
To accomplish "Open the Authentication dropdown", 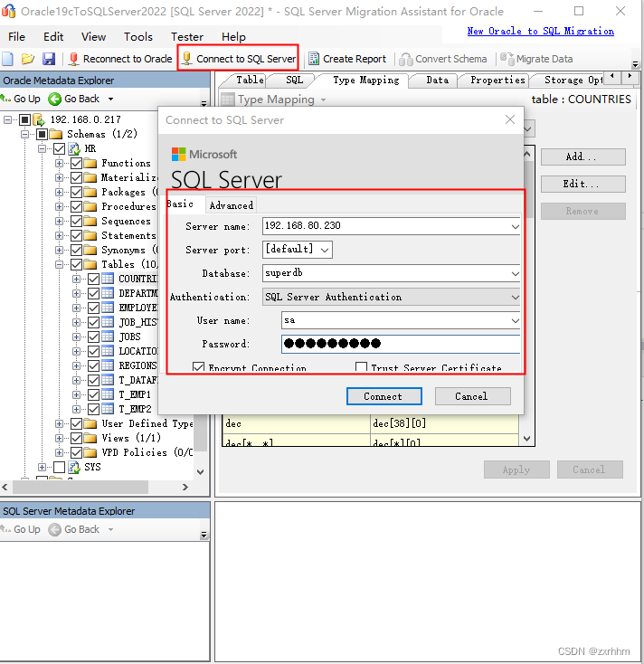I will point(515,298).
